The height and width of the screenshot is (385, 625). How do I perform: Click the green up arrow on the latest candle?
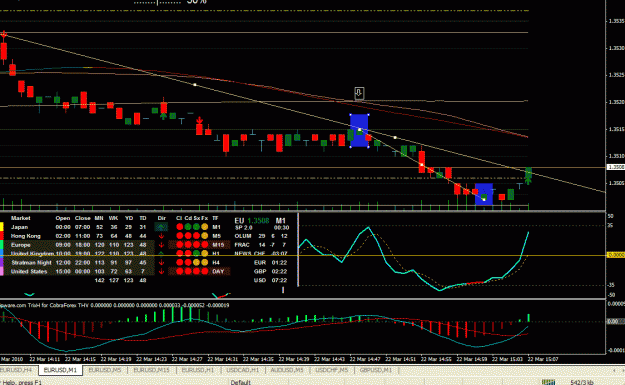coord(529,181)
